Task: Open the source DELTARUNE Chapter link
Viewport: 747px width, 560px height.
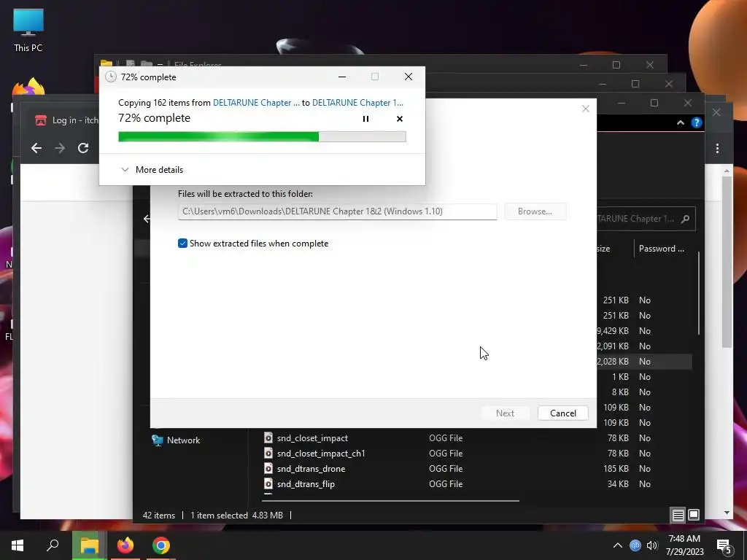Action: [x=256, y=102]
